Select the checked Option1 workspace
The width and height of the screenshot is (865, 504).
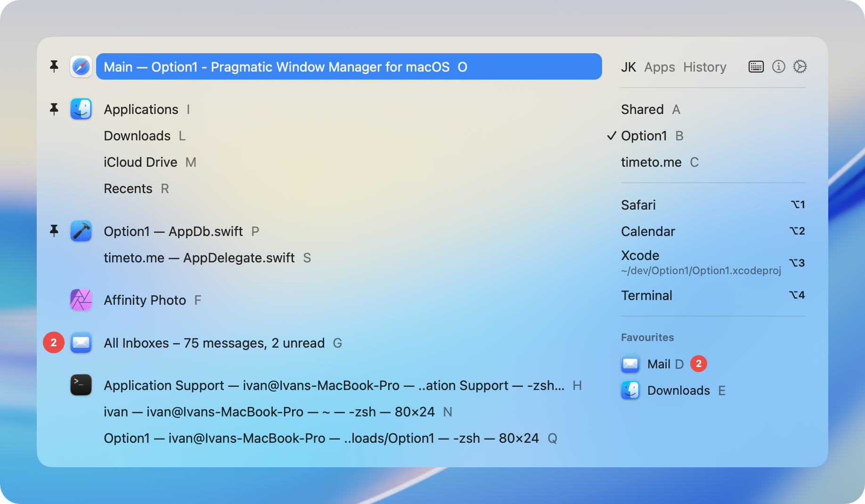click(x=644, y=136)
